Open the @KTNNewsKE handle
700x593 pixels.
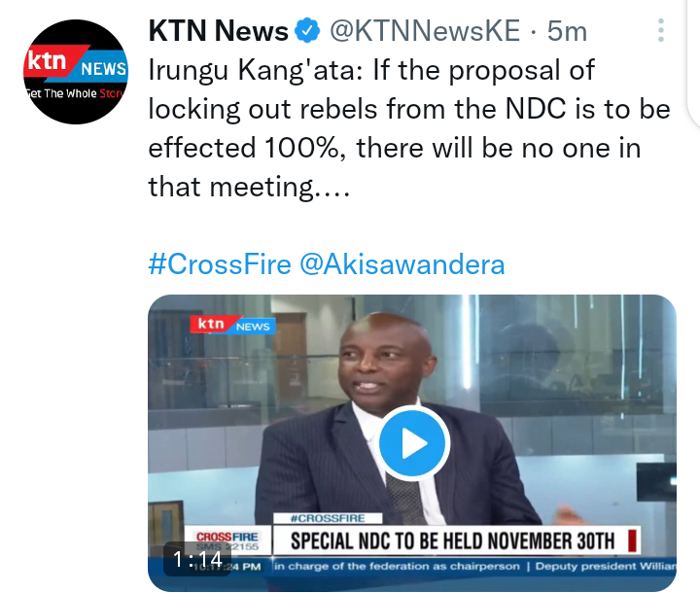[425, 31]
